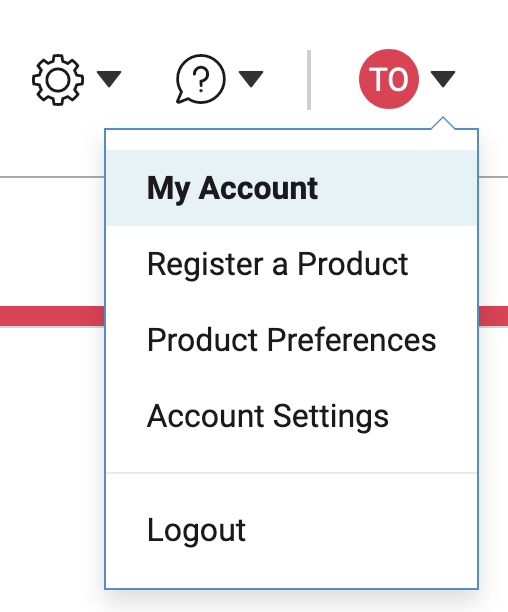
Task: Click the separator line above Logout
Action: (x=291, y=473)
